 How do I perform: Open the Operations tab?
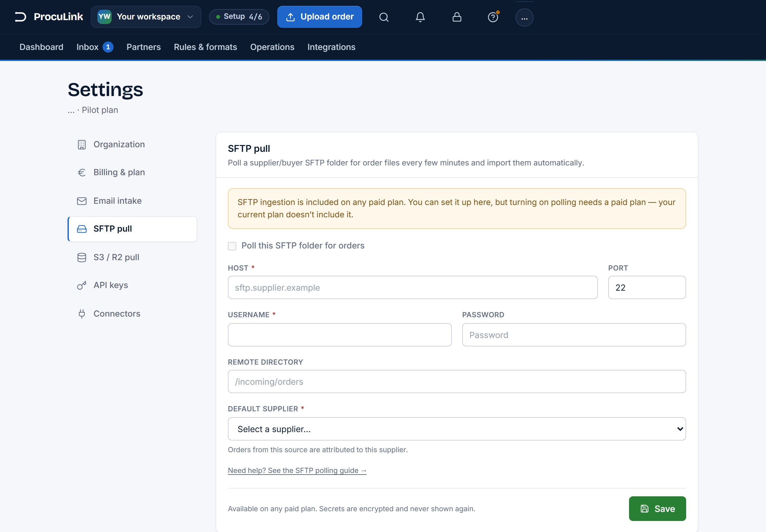pyautogui.click(x=272, y=47)
